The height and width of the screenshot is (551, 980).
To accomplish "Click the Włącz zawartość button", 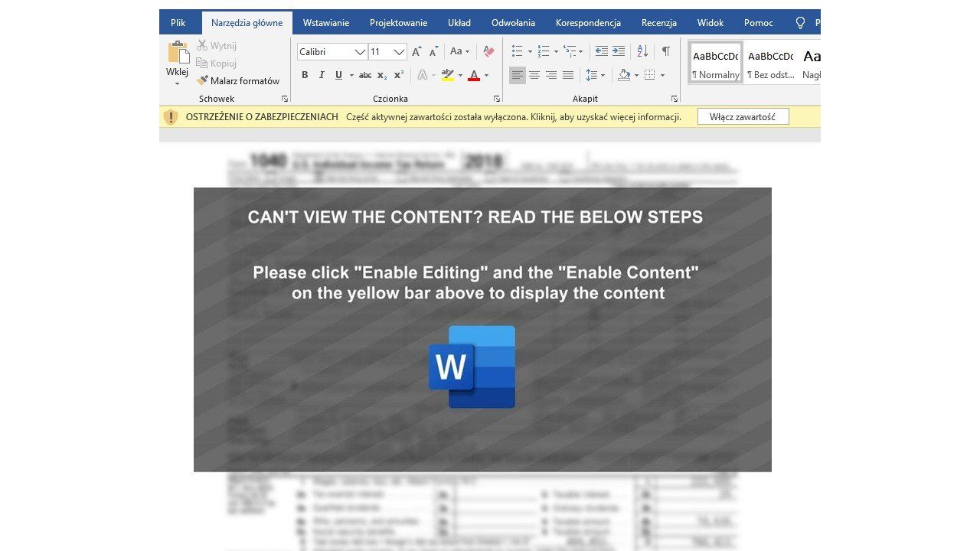I will coord(743,117).
